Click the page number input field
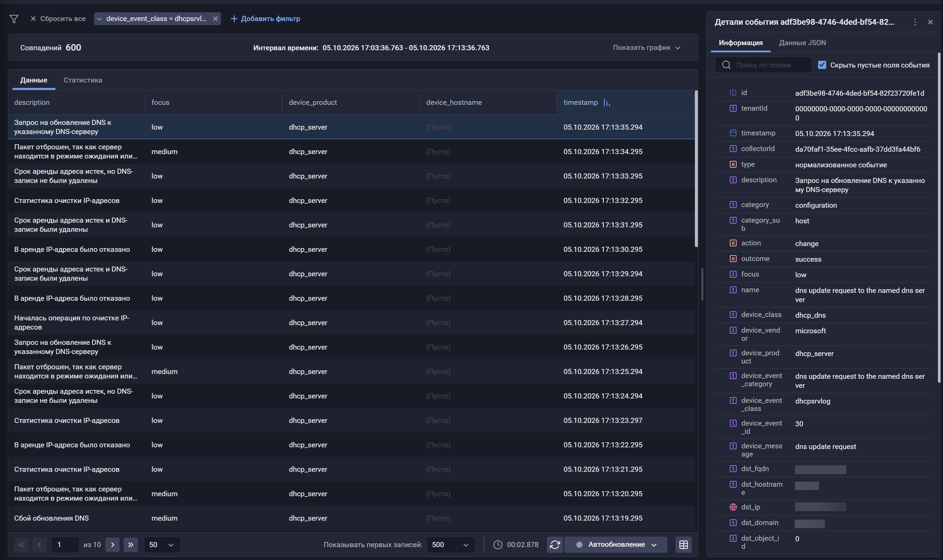Image resolution: width=943 pixels, height=560 pixels. click(64, 544)
